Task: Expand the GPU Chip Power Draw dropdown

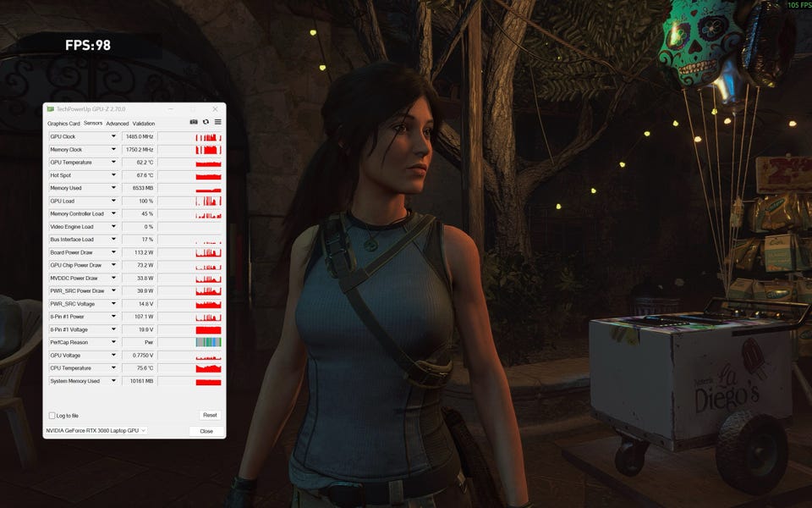Action: (x=113, y=265)
